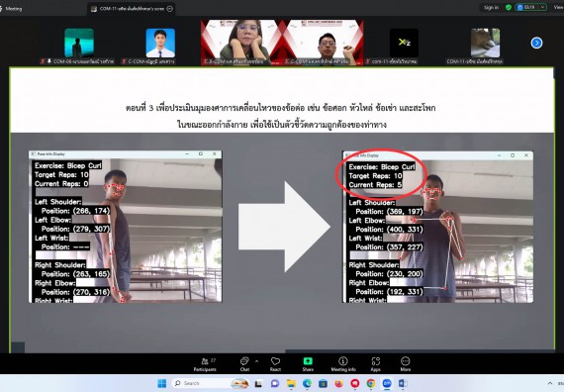Image resolution: width=564 pixels, height=392 pixels.
Task: Open File Explorer from the taskbar
Action: [291, 384]
